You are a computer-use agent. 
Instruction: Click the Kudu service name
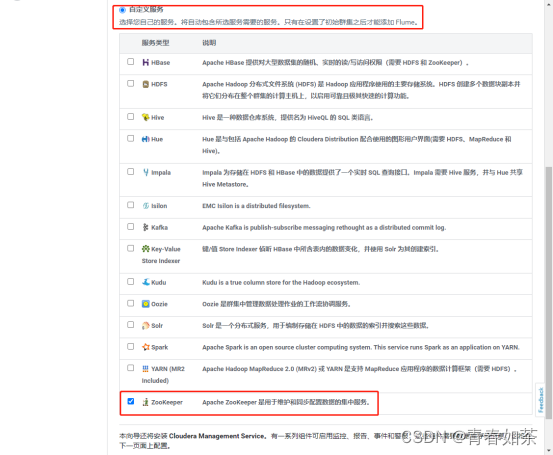159,283
